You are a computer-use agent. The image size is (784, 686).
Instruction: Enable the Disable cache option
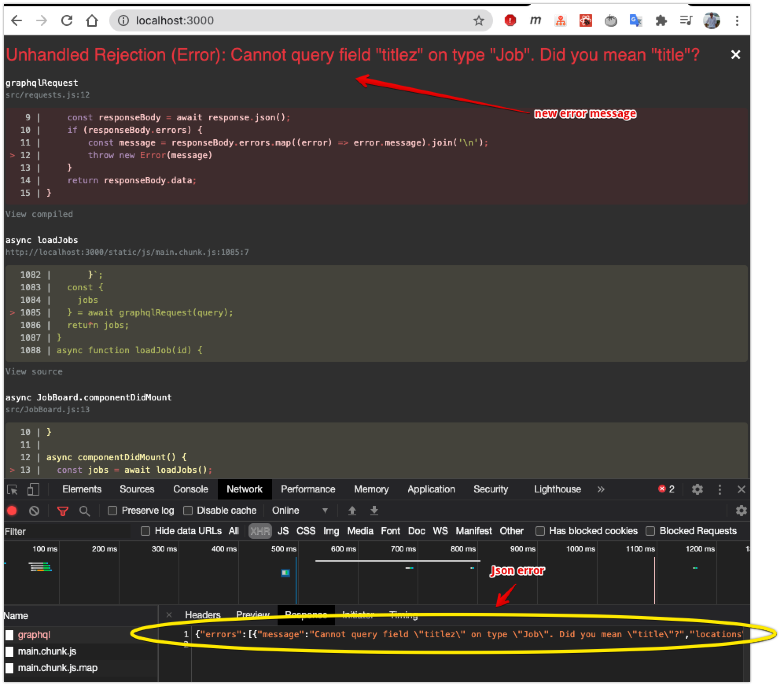pyautogui.click(x=188, y=510)
